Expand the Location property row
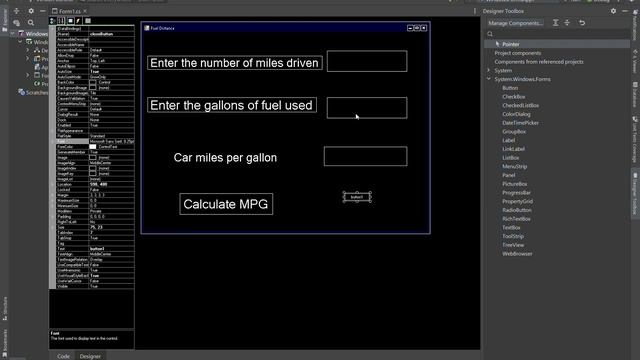This screenshot has width=640, height=360. 52,184
